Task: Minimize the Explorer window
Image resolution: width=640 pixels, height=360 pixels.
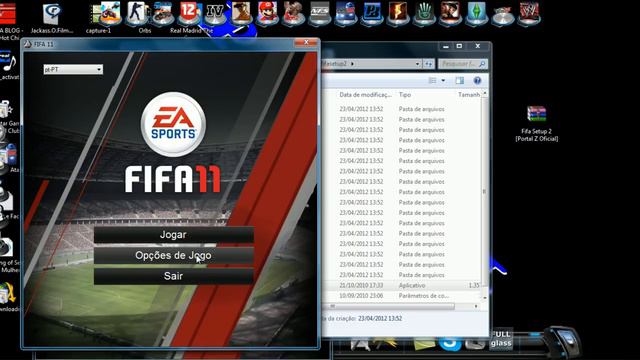Action: click(446, 46)
